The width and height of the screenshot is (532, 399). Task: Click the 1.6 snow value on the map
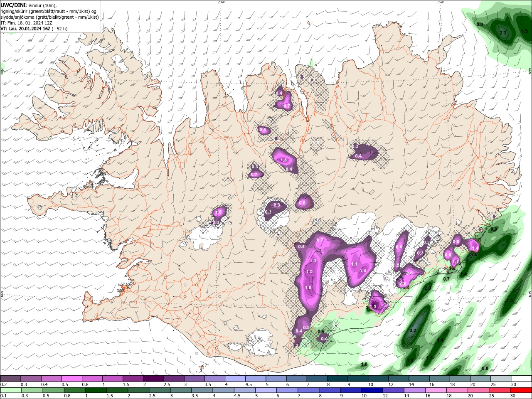click(x=308, y=288)
